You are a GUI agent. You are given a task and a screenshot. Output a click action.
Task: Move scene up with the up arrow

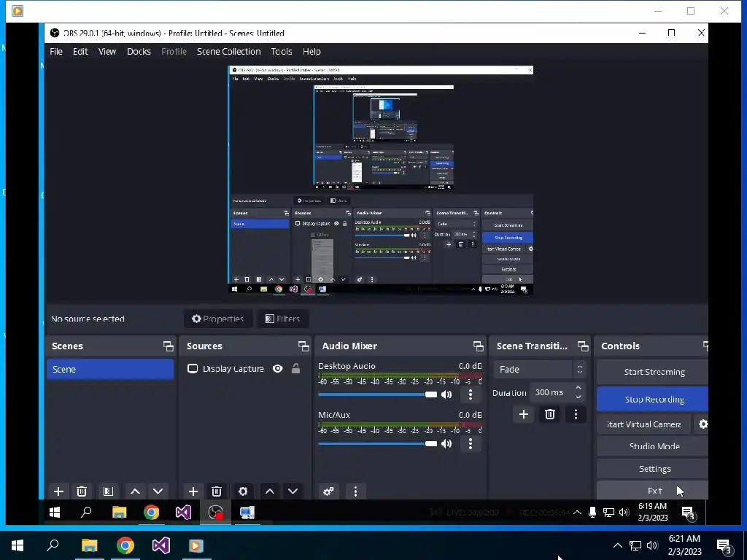tap(135, 491)
